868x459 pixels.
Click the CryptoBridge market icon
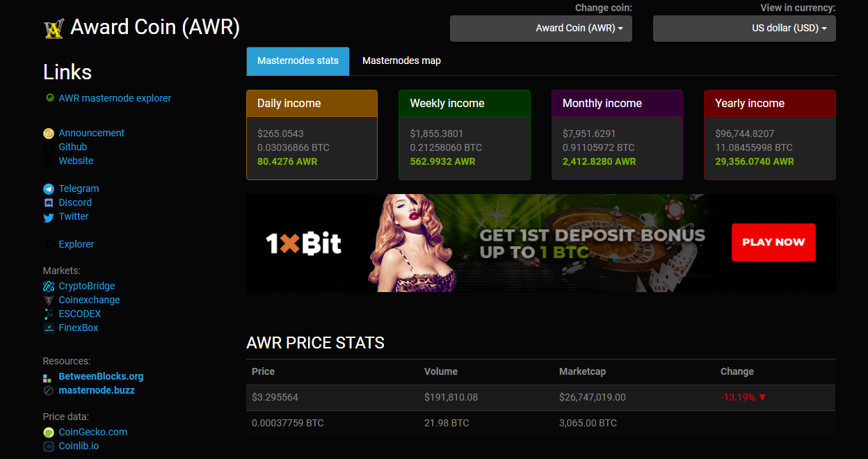pos(49,287)
